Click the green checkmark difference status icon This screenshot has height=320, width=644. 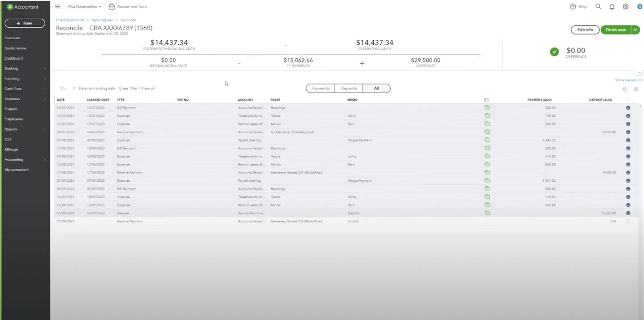[554, 52]
